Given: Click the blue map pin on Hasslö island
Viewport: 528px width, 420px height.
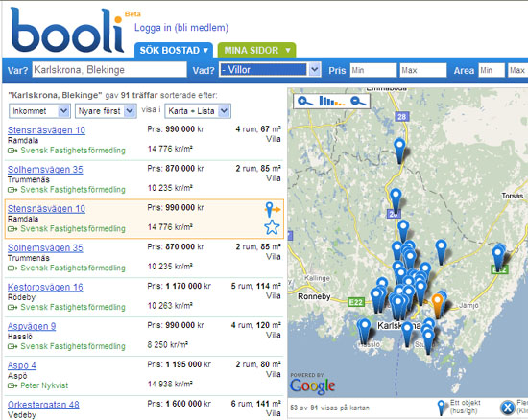Looking at the screenshot, I should [364, 331].
